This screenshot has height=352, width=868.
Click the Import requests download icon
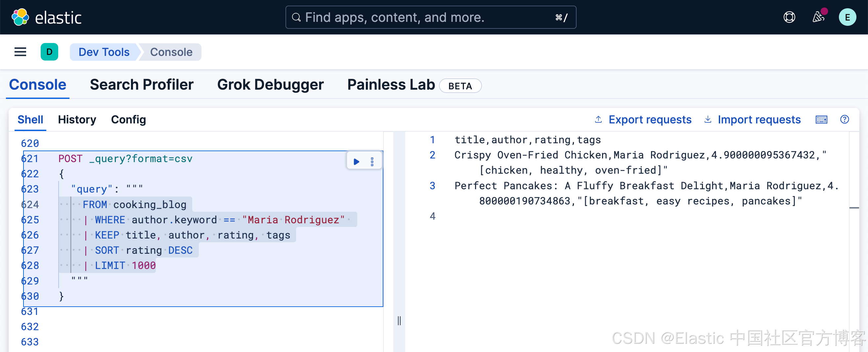click(x=708, y=119)
